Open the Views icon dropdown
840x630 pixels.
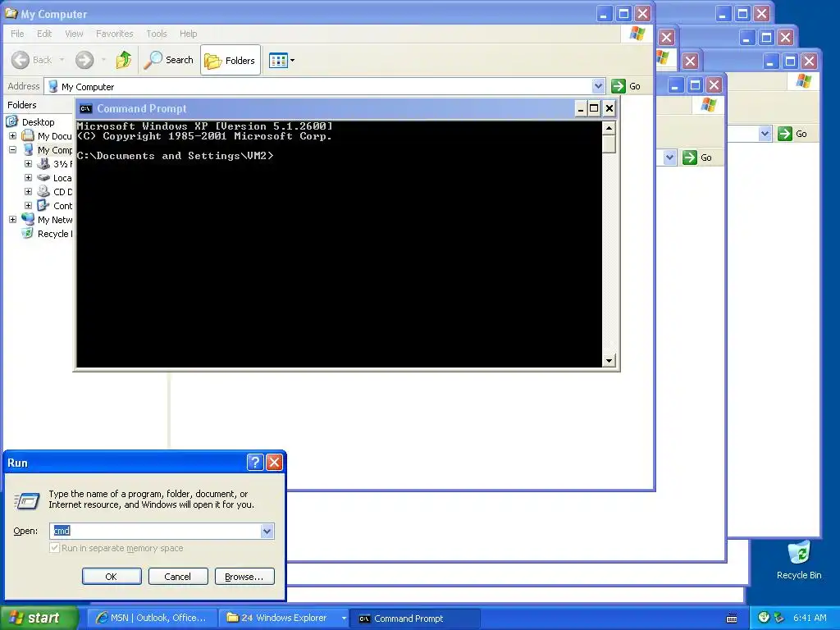pyautogui.click(x=282, y=60)
